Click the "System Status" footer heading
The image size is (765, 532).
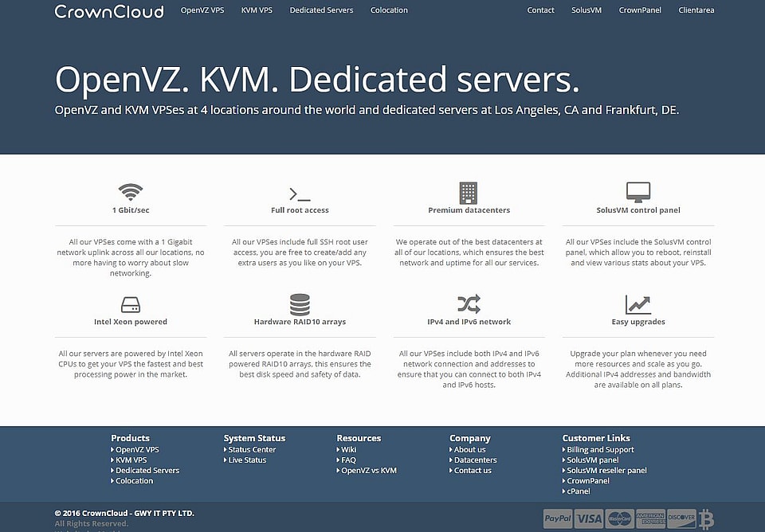tap(254, 438)
